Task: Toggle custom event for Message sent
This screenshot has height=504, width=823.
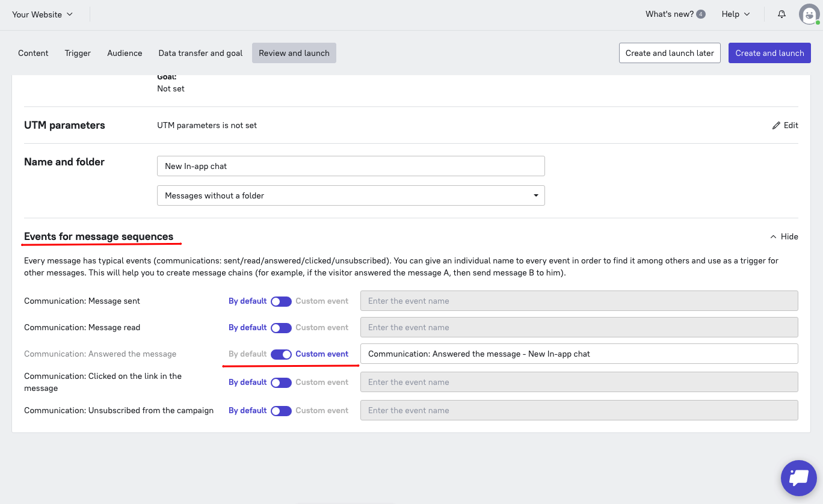Action: [281, 301]
